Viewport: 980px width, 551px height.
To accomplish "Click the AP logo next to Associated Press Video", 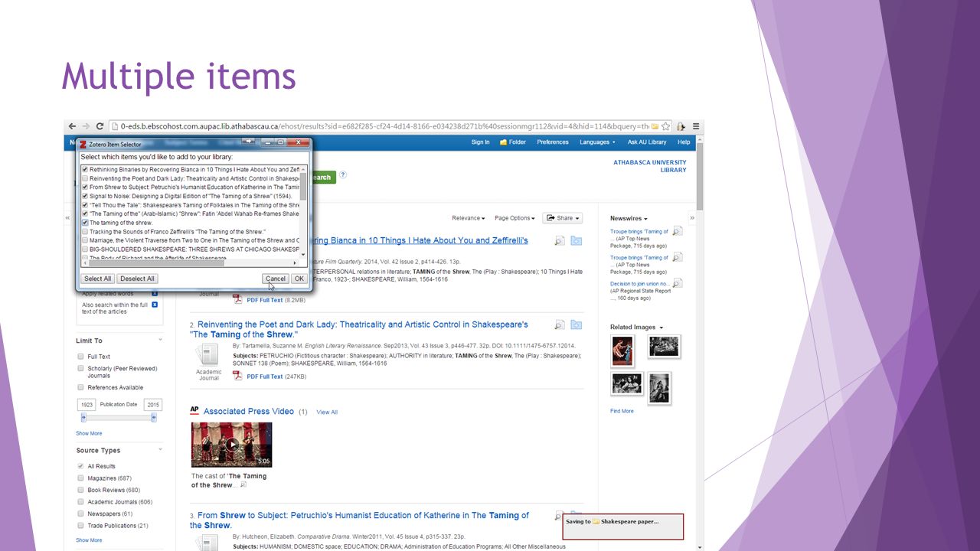I will (x=194, y=411).
